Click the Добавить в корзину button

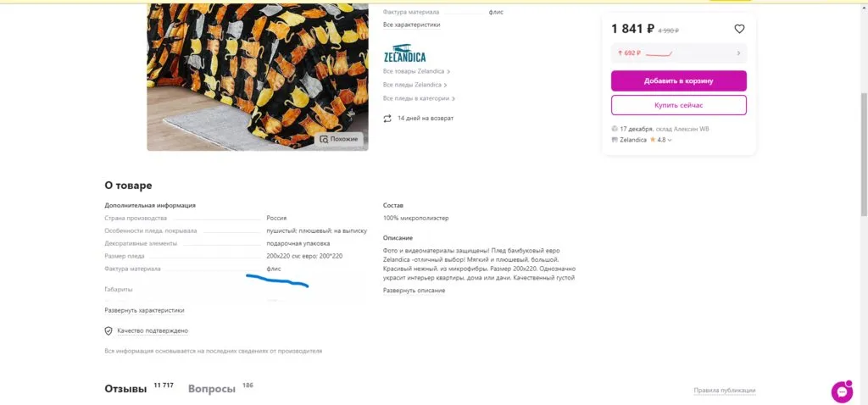(x=678, y=80)
